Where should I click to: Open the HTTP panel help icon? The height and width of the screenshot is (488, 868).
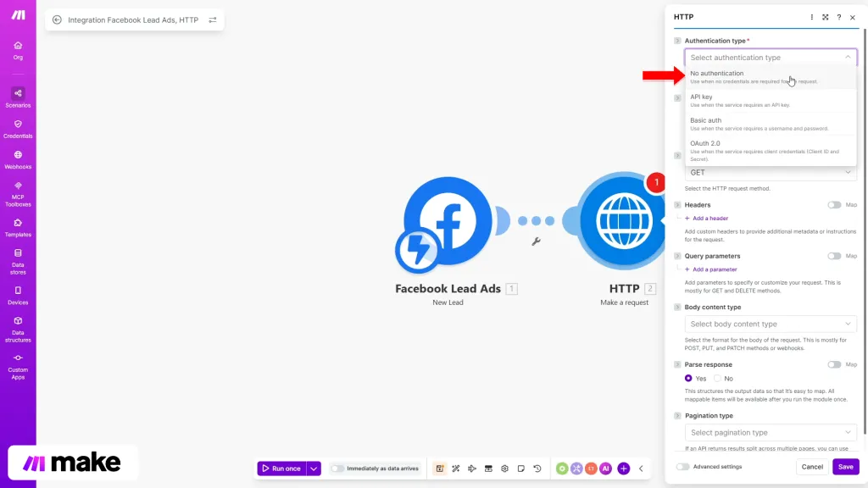(x=839, y=17)
